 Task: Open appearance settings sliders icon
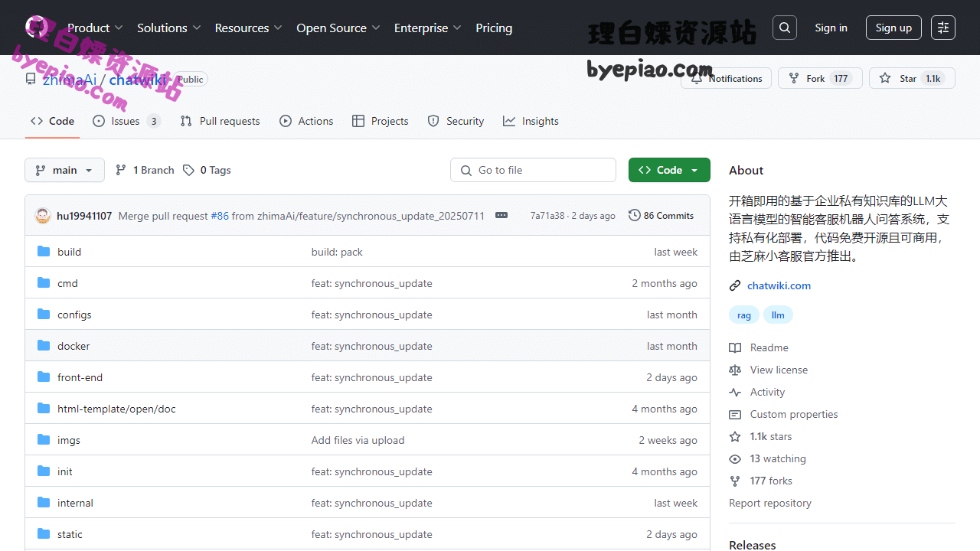pos(943,28)
